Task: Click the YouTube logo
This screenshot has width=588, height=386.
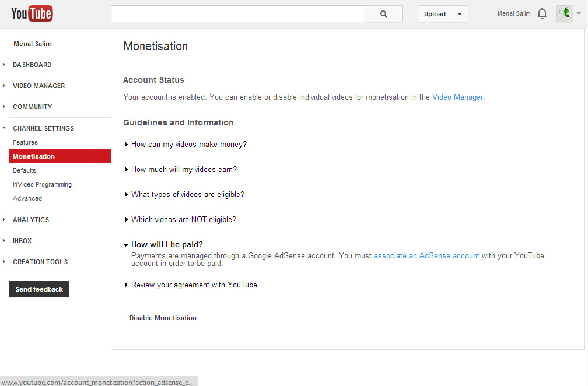Action: pos(32,14)
